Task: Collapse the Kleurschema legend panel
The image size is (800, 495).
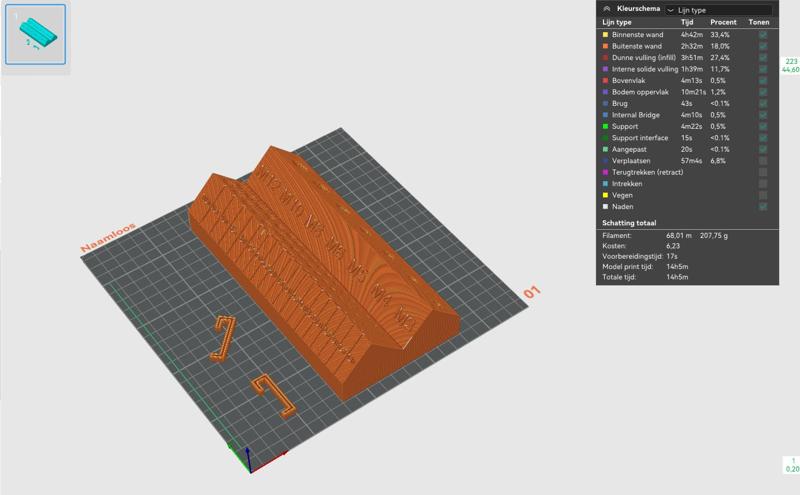Action: 607,9
